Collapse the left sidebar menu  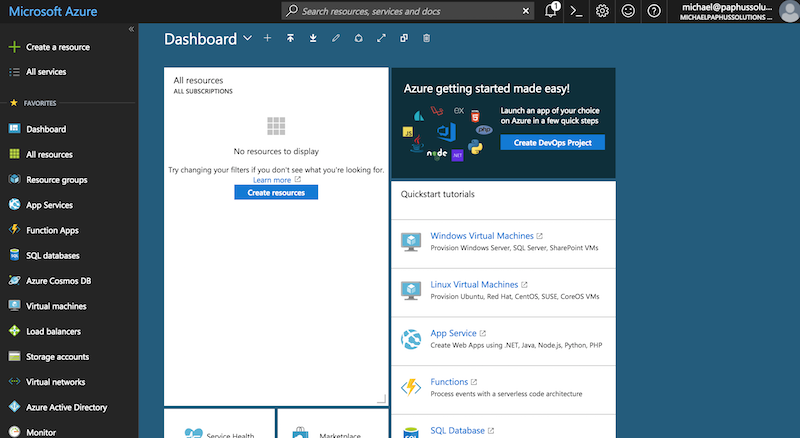tap(131, 29)
